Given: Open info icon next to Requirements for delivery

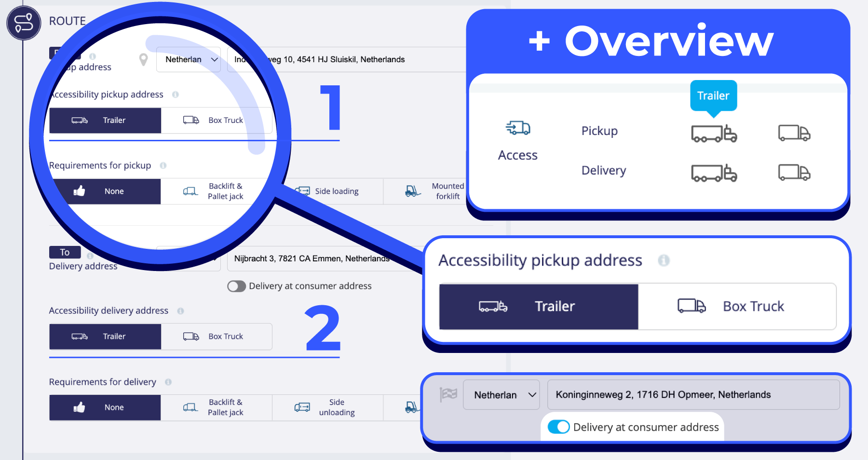Looking at the screenshot, I should [168, 382].
